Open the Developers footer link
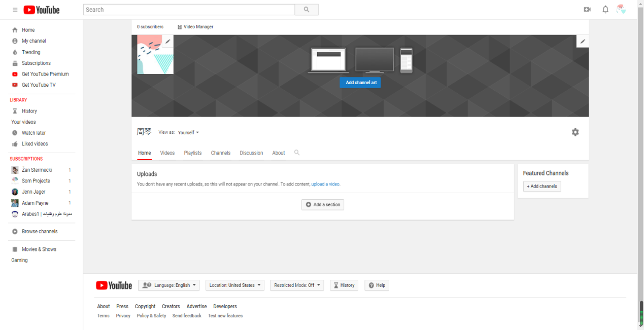 [x=225, y=307]
